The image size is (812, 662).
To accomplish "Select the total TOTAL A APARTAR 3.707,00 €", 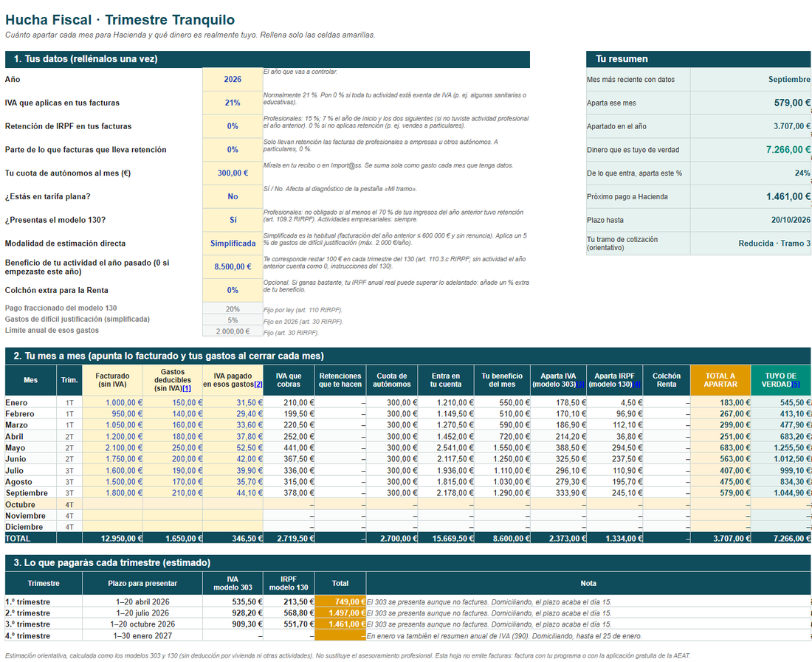I will pos(720,538).
